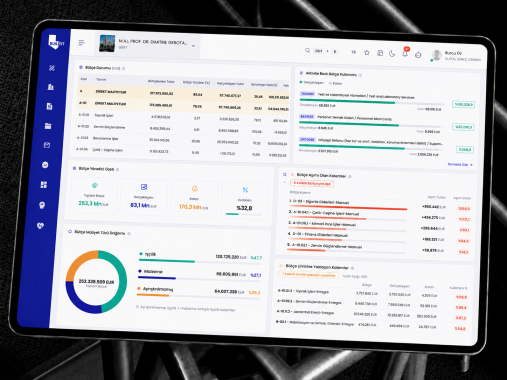Click the Finans Giderleri-Manuel overrun item
507x380 pixels.
click(x=318, y=235)
